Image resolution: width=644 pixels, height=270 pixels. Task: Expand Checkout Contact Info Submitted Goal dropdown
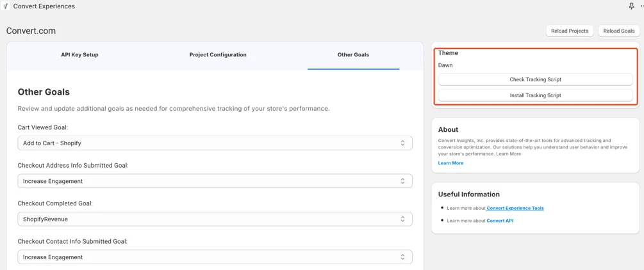point(215,257)
